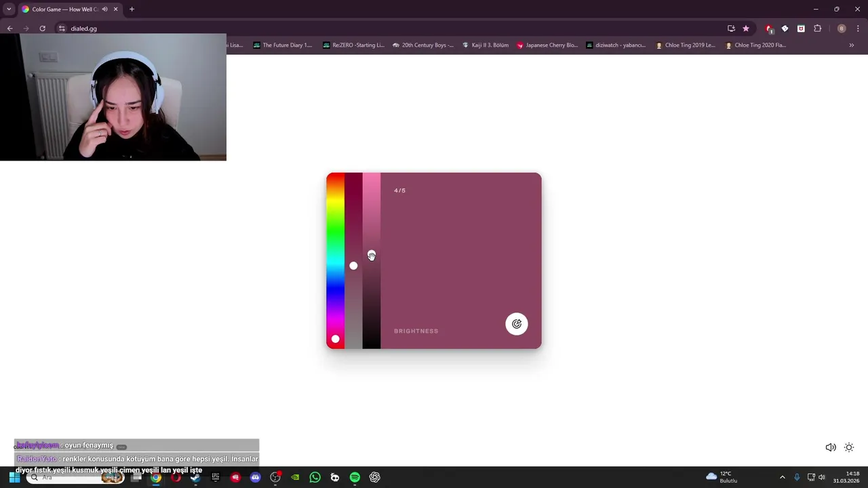868x488 pixels.
Task: Open the red extension with badge
Action: 769,28
